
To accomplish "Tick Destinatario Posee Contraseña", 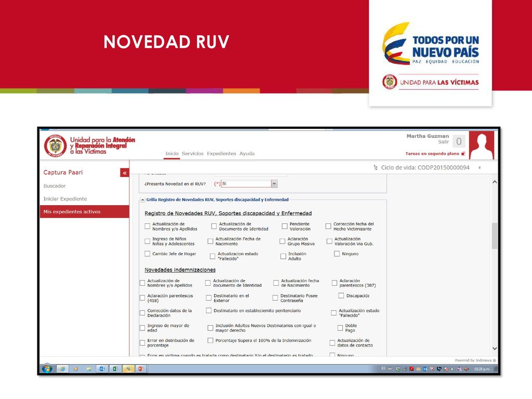I will 275,298.
